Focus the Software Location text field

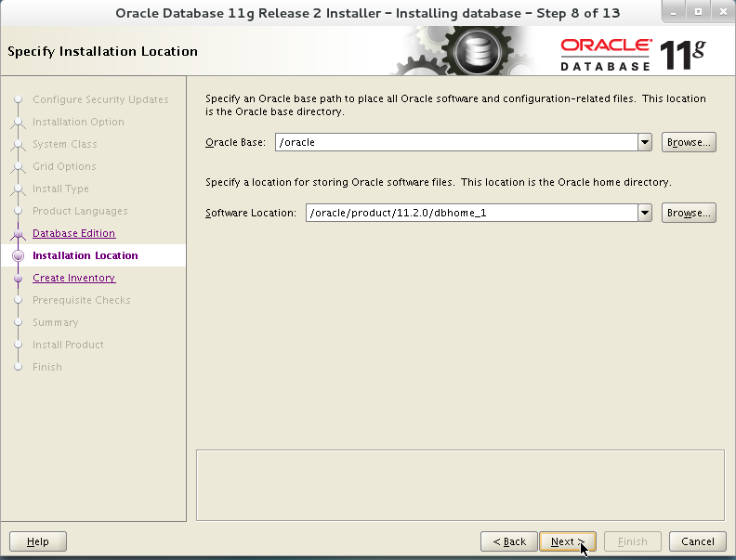(x=472, y=213)
